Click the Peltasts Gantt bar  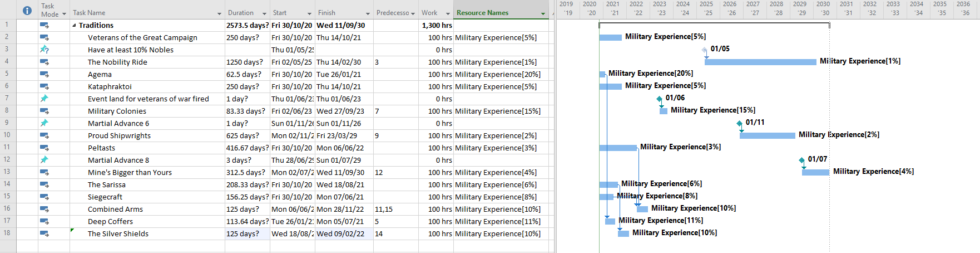pyautogui.click(x=618, y=148)
